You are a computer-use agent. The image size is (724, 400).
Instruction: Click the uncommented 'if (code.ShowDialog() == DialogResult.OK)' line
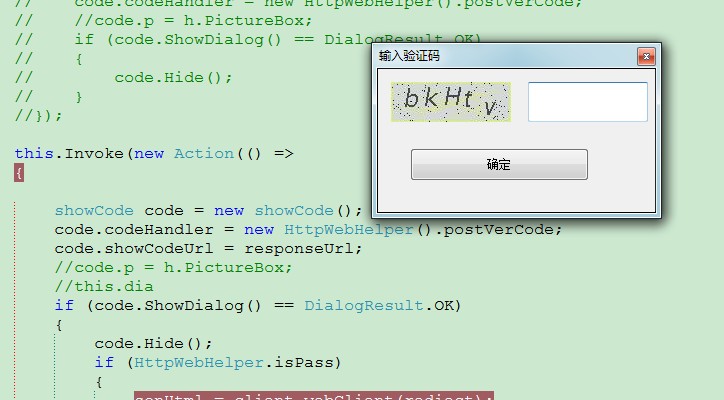258,305
